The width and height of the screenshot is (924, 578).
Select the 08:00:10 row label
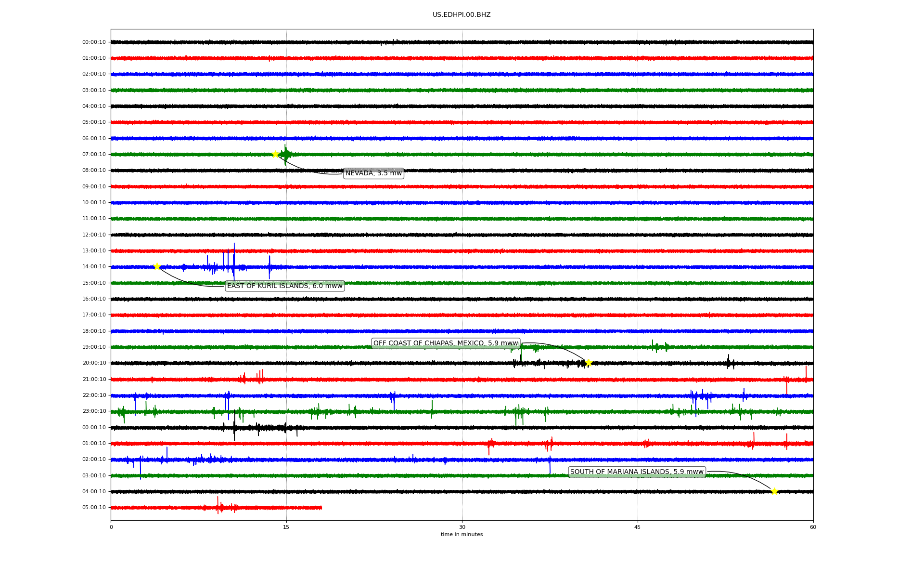coord(94,171)
